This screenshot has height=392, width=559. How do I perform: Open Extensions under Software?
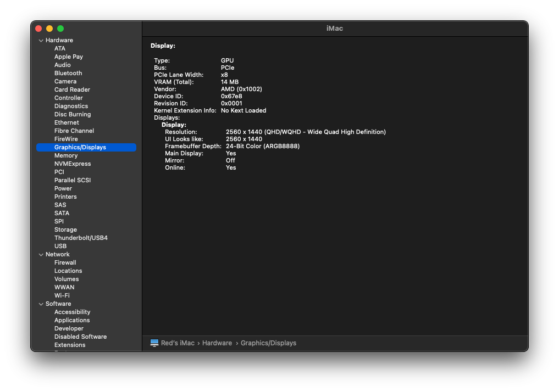tap(70, 345)
